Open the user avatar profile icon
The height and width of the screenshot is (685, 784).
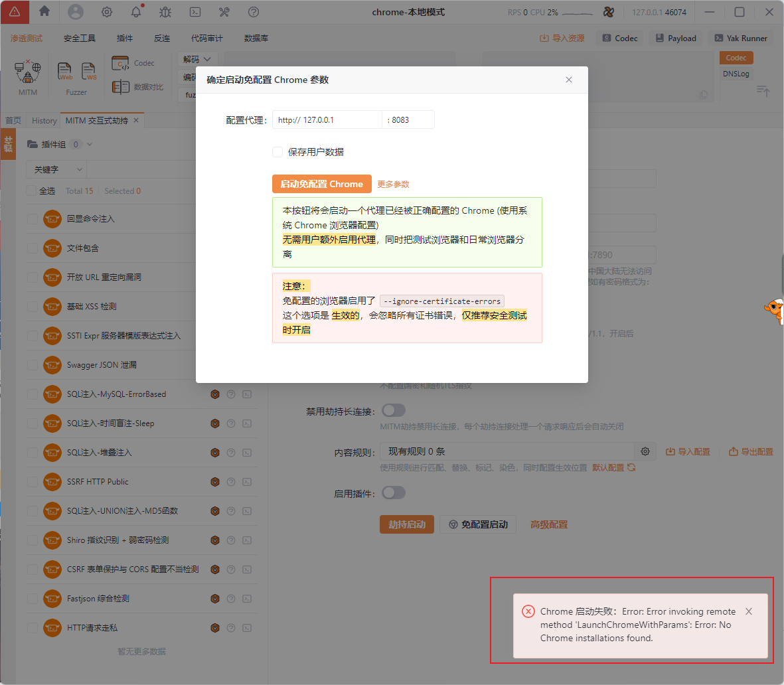coord(76,11)
